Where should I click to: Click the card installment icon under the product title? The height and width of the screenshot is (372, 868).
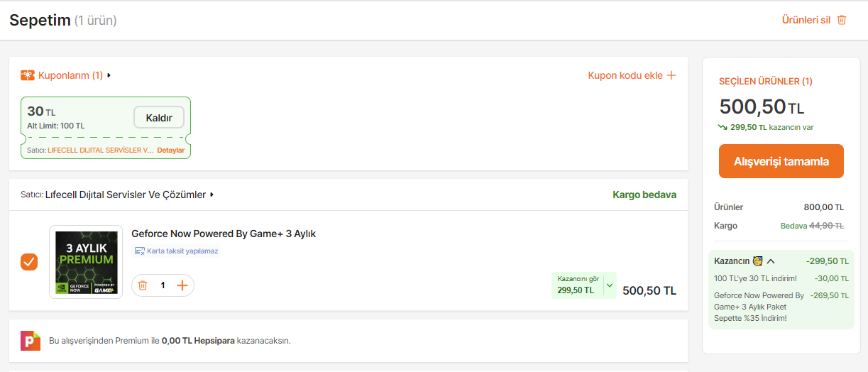coord(139,251)
